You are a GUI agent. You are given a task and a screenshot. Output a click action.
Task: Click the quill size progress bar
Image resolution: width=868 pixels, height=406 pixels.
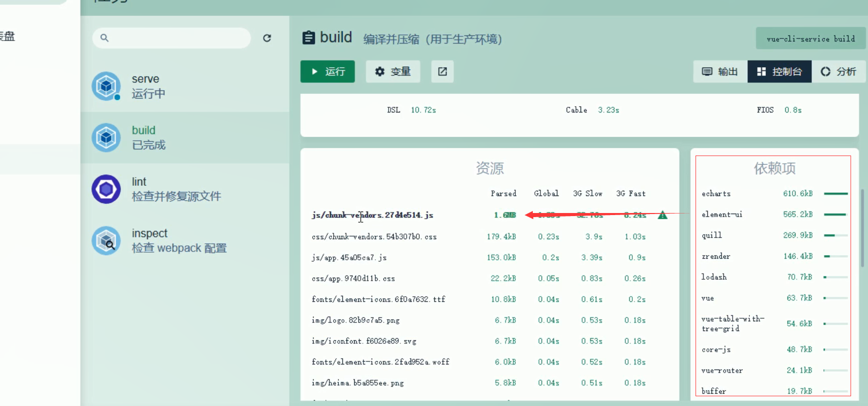tap(836, 235)
